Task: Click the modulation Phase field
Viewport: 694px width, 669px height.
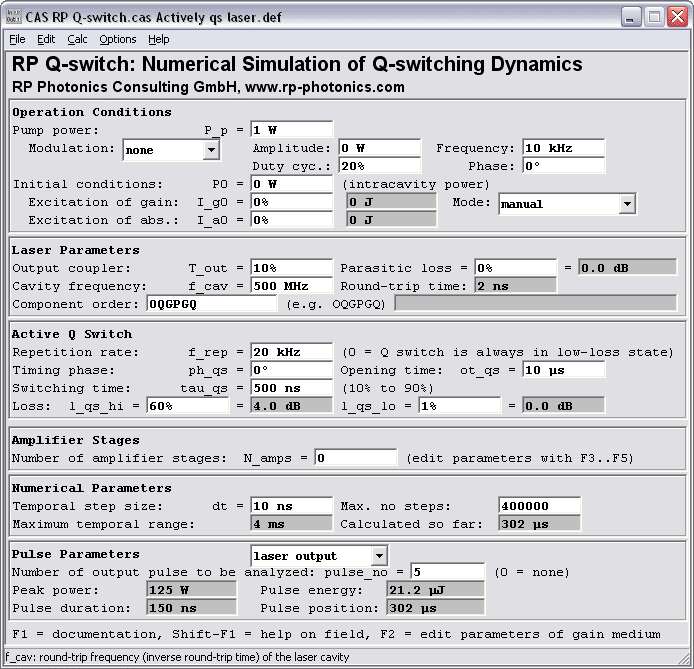Action: [563, 166]
